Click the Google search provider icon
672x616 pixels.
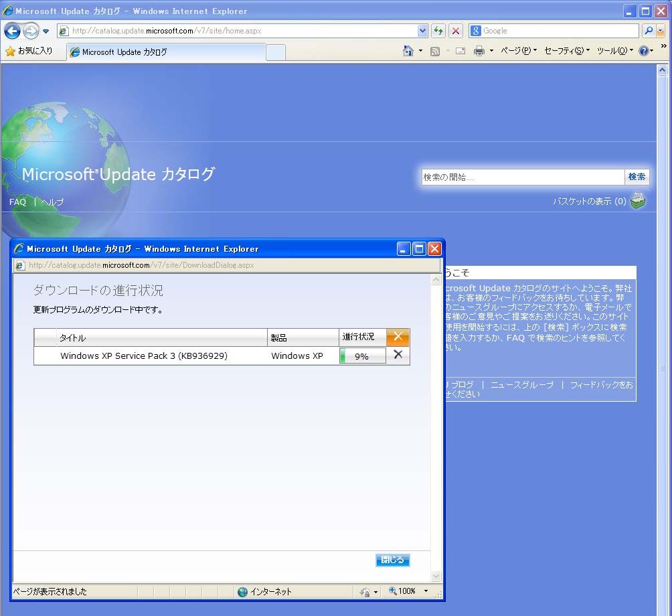pyautogui.click(x=475, y=31)
